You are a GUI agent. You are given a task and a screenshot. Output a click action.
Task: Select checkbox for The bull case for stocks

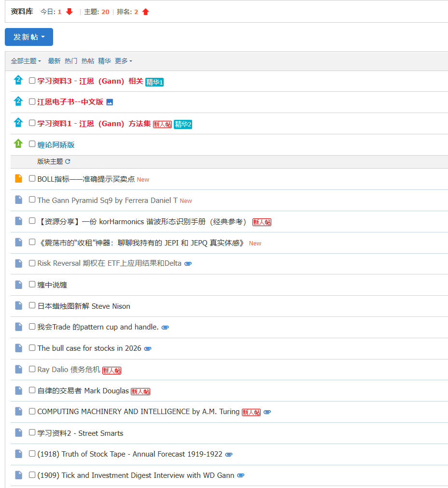tap(32, 347)
